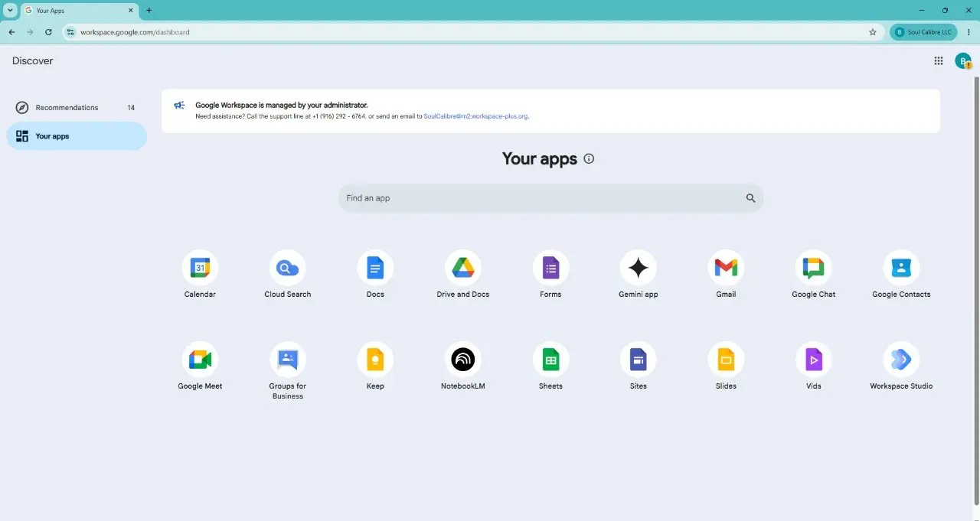Open the Google Contacts app
This screenshot has height=521, width=980.
901,275
